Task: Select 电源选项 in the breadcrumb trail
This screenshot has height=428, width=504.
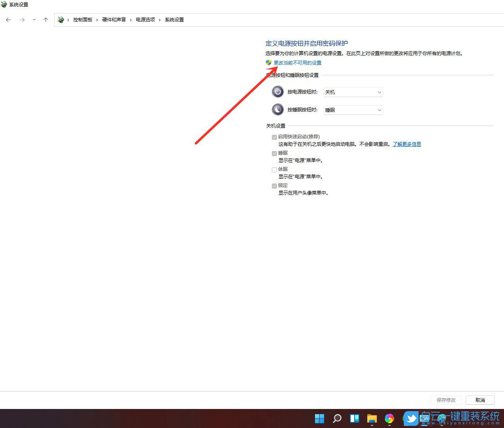Action: point(145,19)
